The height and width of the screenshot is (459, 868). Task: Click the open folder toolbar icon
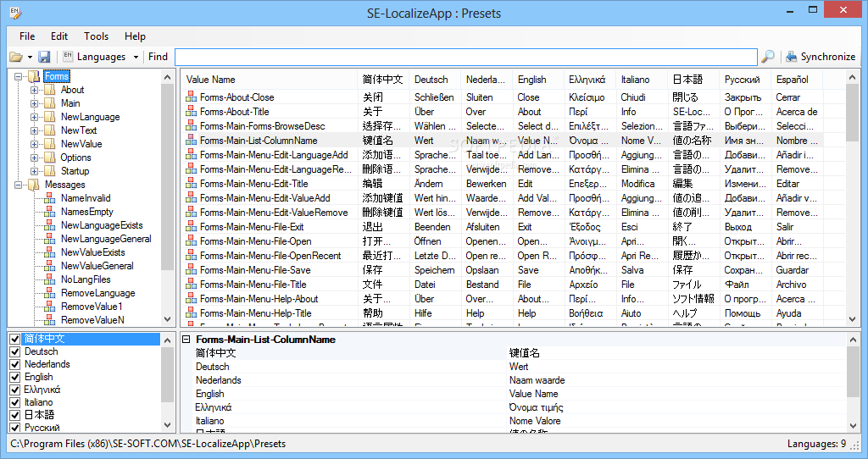(x=16, y=57)
